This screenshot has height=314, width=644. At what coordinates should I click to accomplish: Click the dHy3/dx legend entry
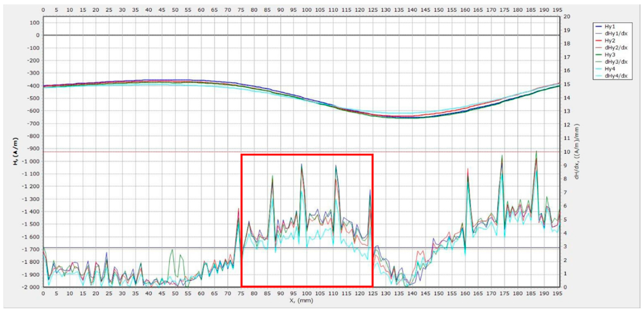pos(616,62)
